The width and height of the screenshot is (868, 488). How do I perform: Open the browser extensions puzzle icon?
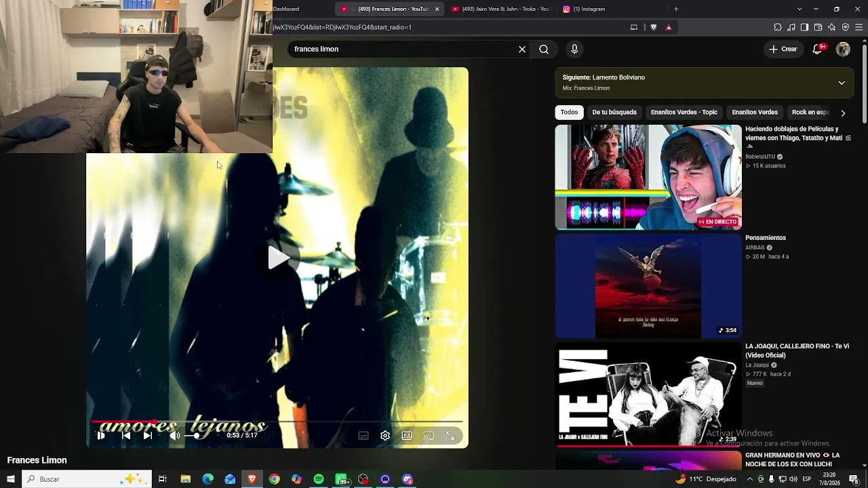point(778,27)
